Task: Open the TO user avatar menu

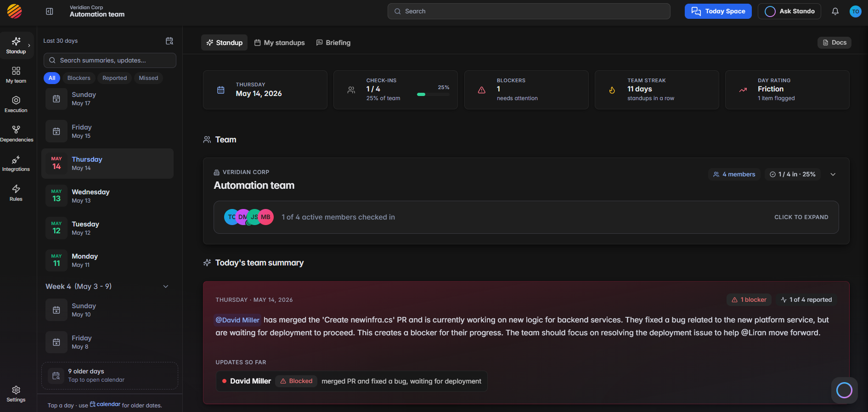Action: tap(855, 11)
